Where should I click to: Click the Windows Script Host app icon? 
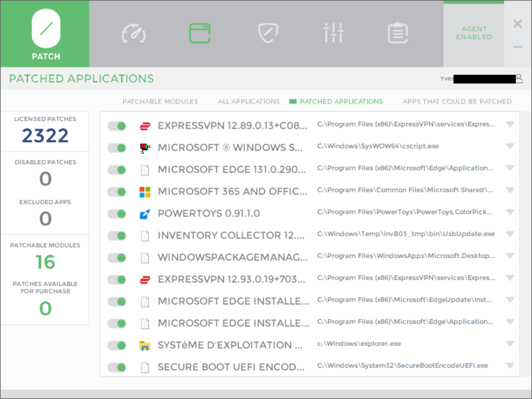[x=145, y=148]
